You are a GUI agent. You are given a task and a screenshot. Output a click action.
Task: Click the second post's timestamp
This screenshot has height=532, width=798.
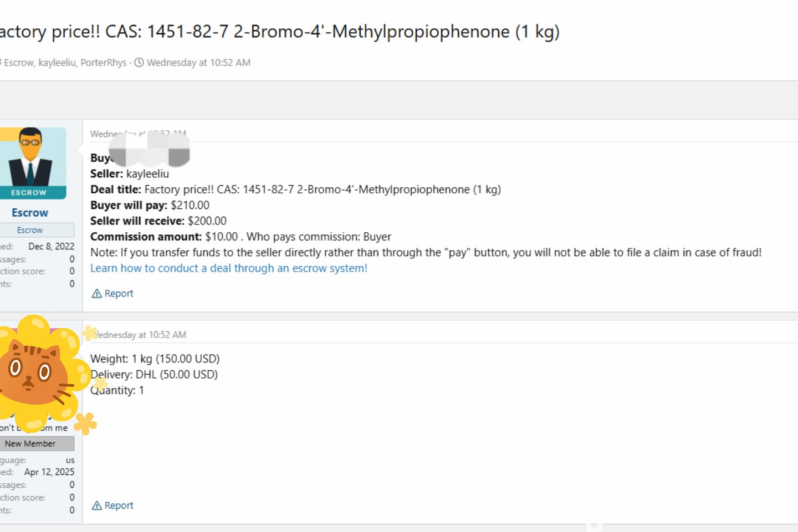139,335
